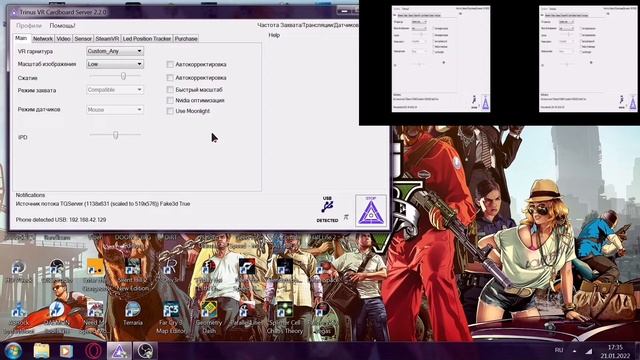Image resolution: width=640 pixels, height=360 pixels.
Task: Open the VR гарнитура Custom_Any dropdown
Action: click(115, 51)
